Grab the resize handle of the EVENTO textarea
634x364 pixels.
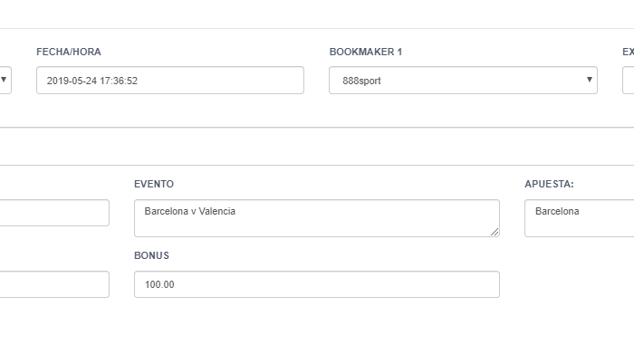[x=495, y=232]
